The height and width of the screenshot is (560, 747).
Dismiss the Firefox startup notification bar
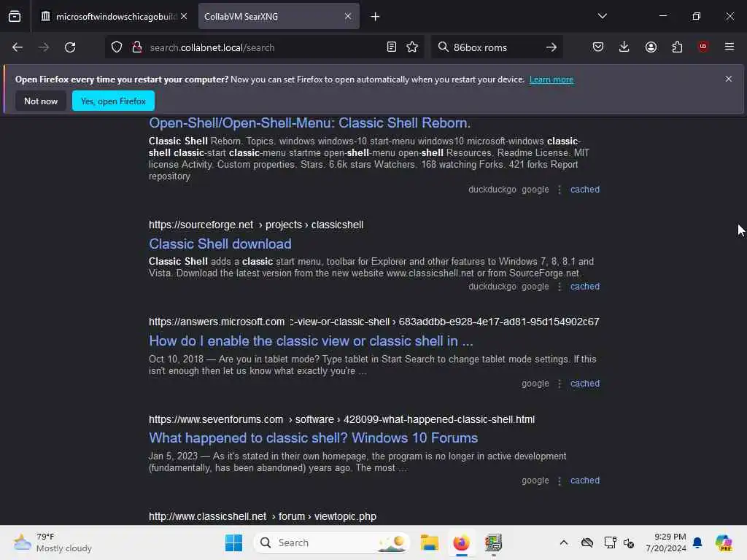[729, 79]
